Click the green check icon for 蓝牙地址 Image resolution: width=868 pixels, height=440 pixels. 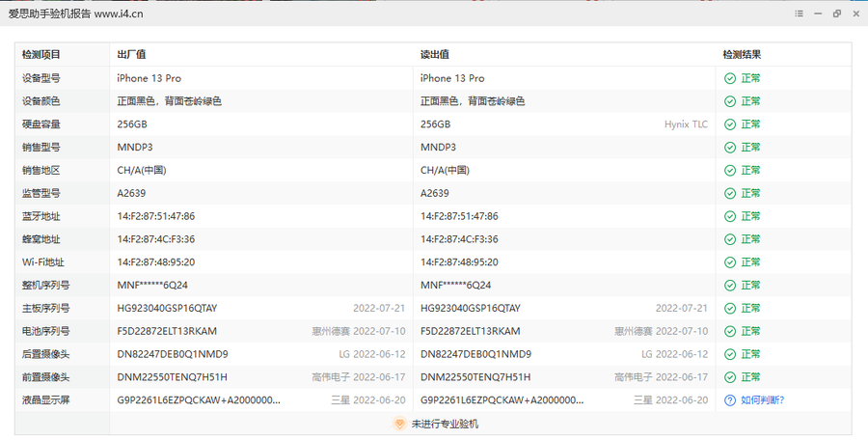pyautogui.click(x=730, y=216)
